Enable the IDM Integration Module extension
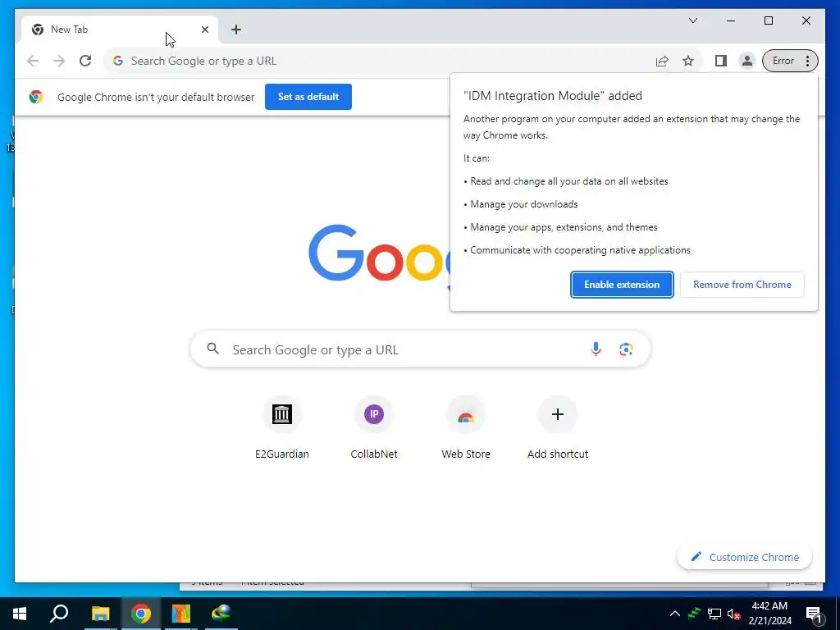 click(x=622, y=285)
